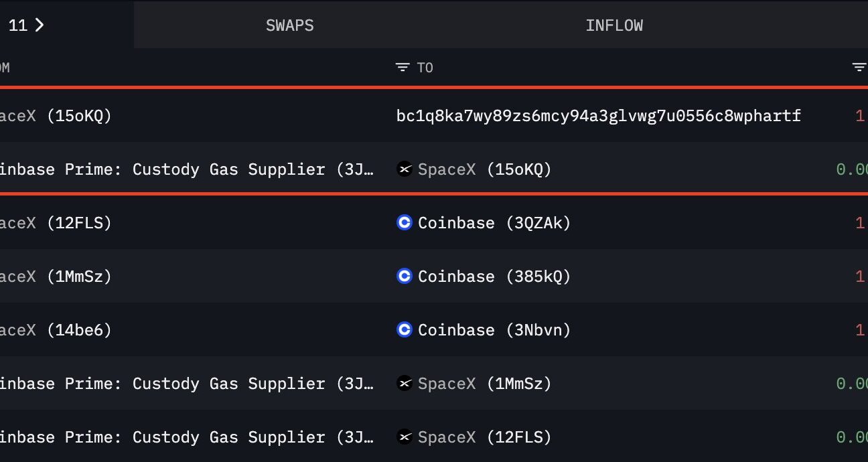Open Coinbase Prime Custody Gas Supplier in second row
The width and height of the screenshot is (868, 462).
point(188,169)
